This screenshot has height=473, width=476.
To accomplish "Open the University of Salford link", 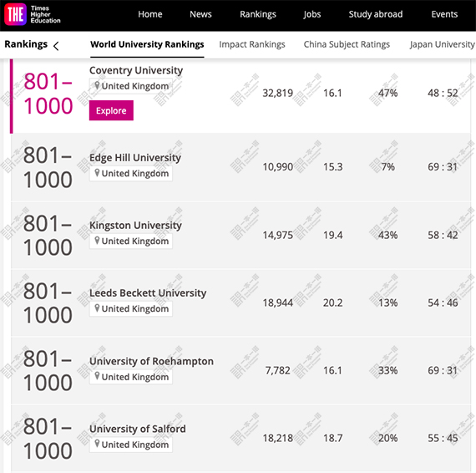I will tap(138, 429).
